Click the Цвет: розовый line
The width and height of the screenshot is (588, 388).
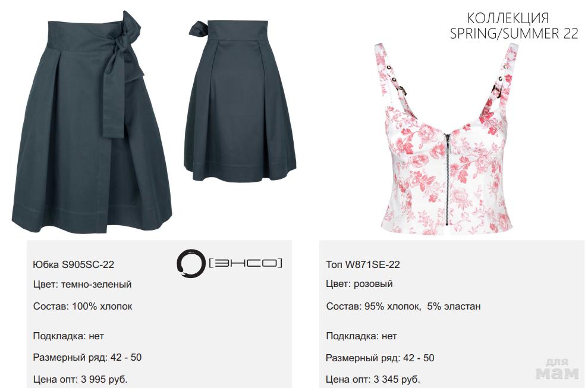tap(359, 284)
